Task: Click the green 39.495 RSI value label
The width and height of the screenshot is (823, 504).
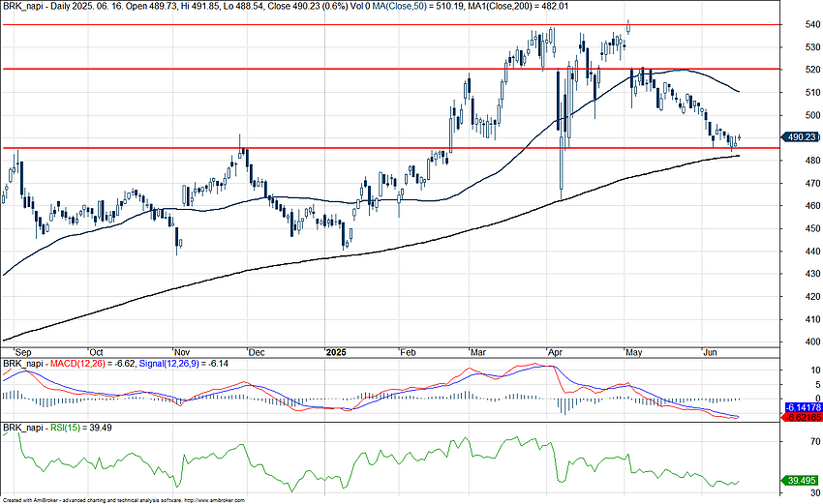Action: (800, 480)
